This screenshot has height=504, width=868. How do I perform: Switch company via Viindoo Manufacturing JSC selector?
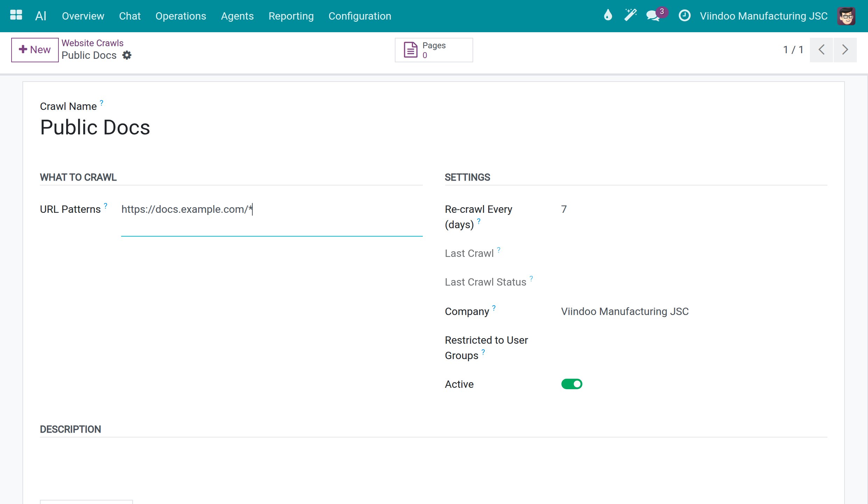pyautogui.click(x=764, y=16)
